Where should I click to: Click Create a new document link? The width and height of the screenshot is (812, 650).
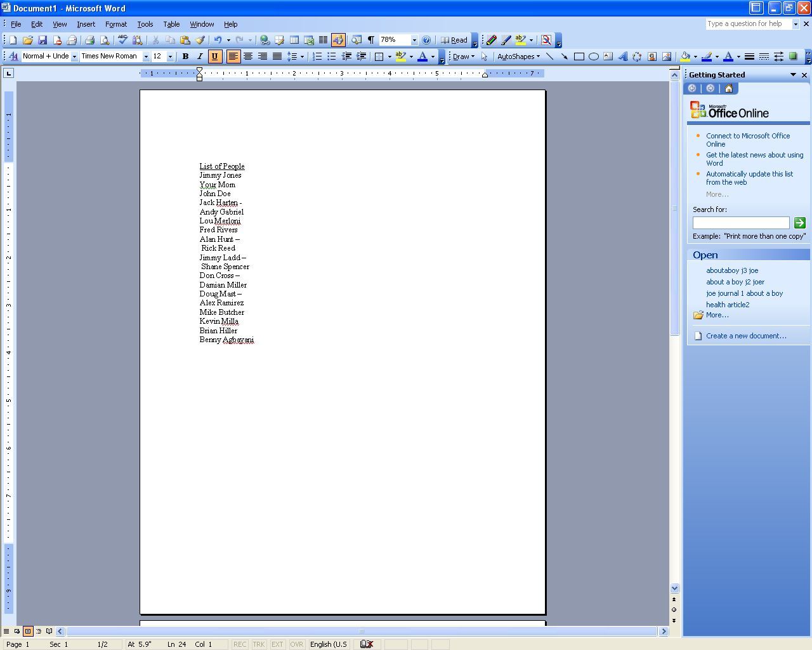[746, 335]
